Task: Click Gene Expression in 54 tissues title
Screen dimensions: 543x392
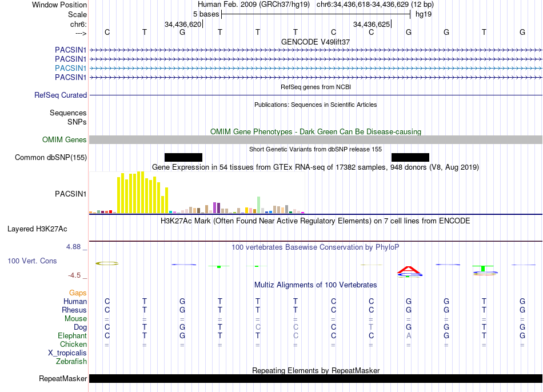Action: pos(316,167)
